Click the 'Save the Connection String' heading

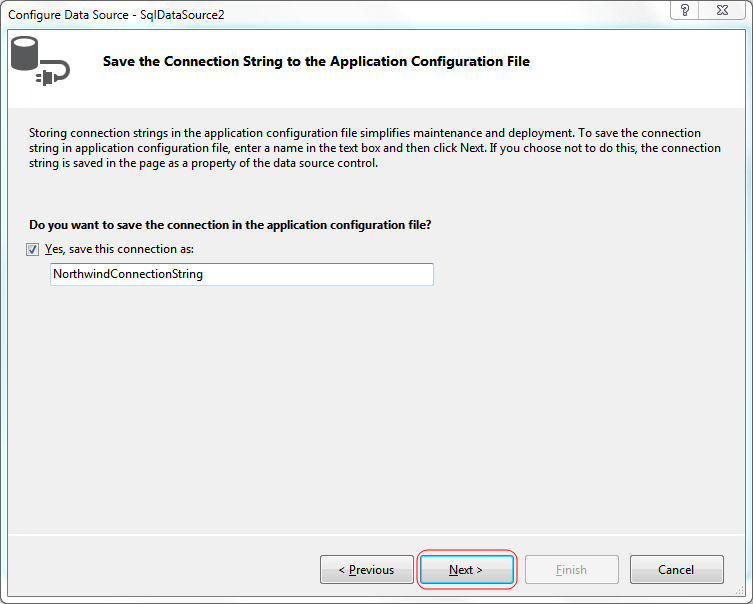coord(316,62)
